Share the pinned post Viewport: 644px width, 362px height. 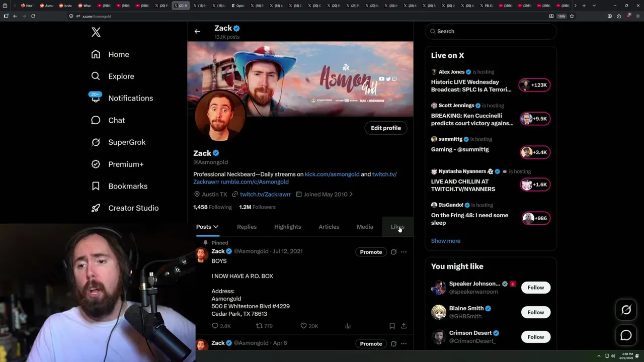point(404,326)
